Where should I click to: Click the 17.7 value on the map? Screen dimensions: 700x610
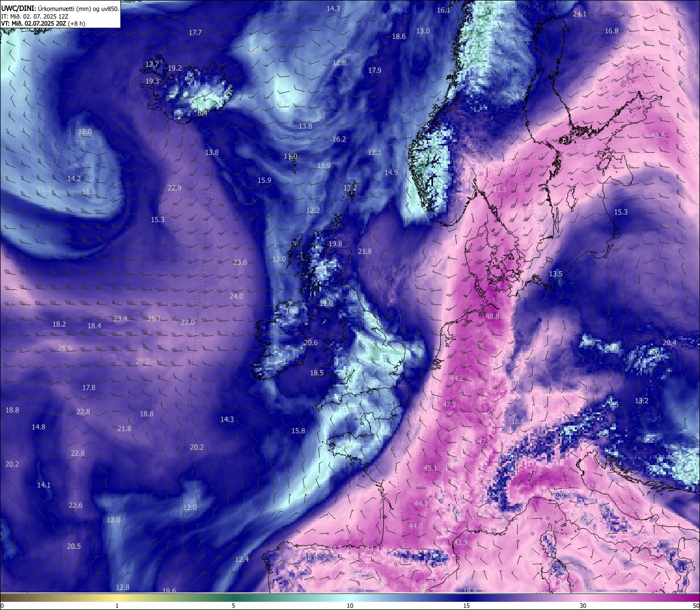click(x=195, y=33)
